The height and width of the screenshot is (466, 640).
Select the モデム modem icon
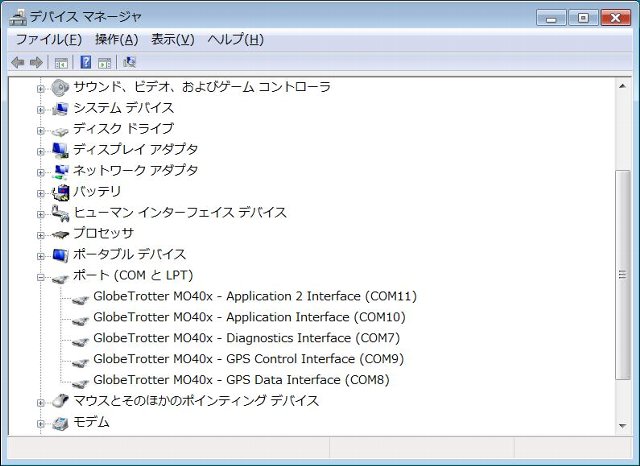point(60,424)
